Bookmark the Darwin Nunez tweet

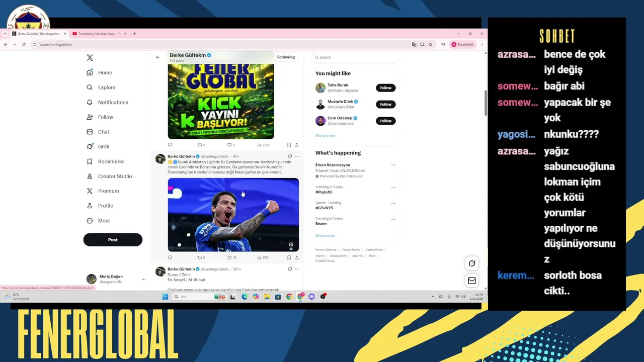(x=289, y=257)
